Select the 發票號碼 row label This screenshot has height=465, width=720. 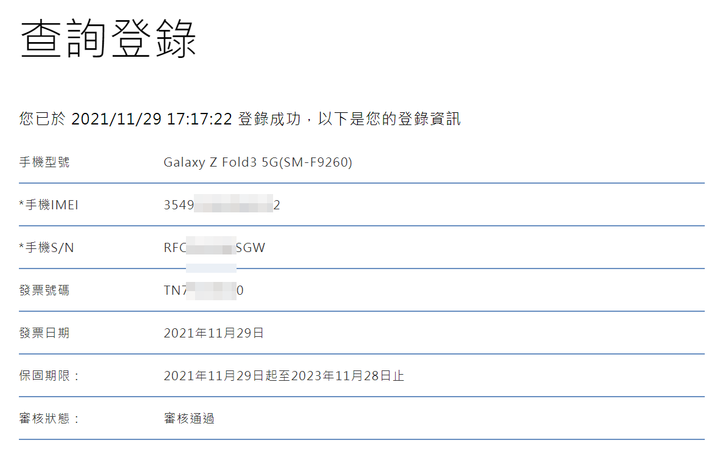tap(44, 290)
